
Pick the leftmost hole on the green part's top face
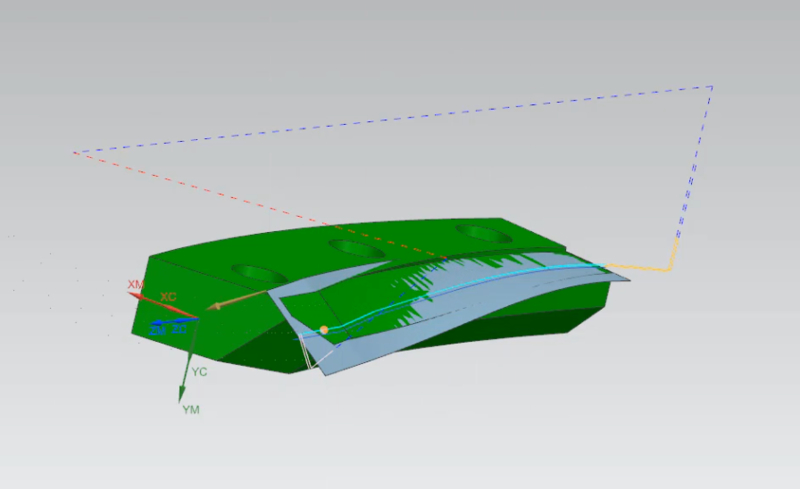tap(260, 273)
